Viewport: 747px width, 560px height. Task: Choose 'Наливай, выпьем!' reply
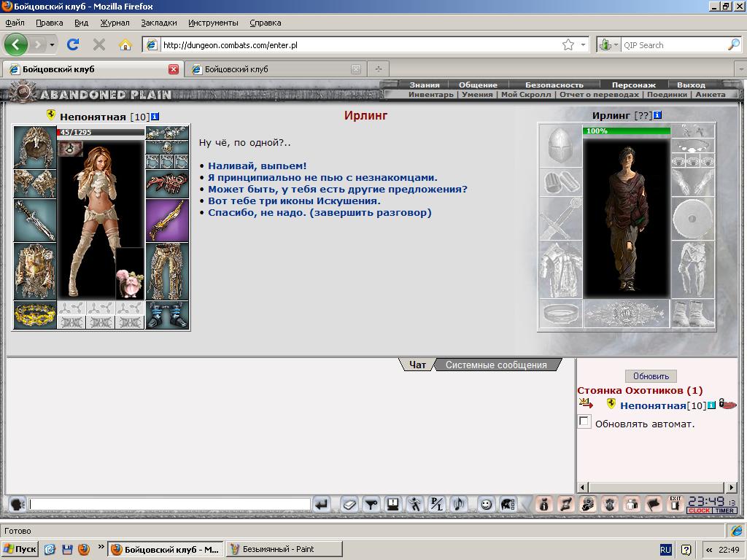coord(258,166)
